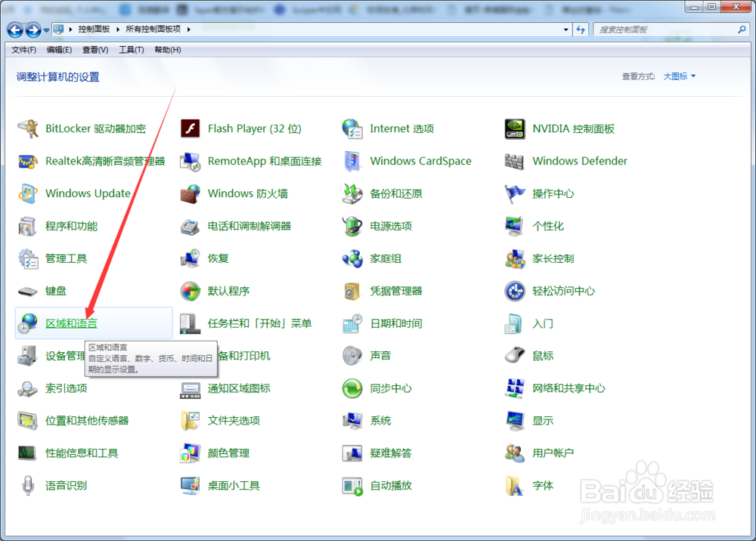Open the 用户帐户 icon
Screen dimensions: 756x541
click(515, 453)
